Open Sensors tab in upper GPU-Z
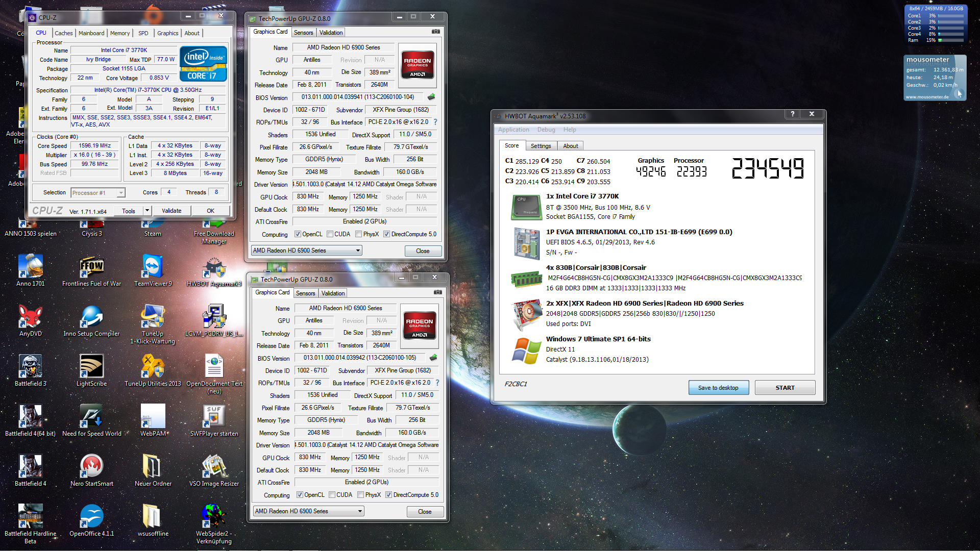980x551 pixels. pyautogui.click(x=304, y=33)
